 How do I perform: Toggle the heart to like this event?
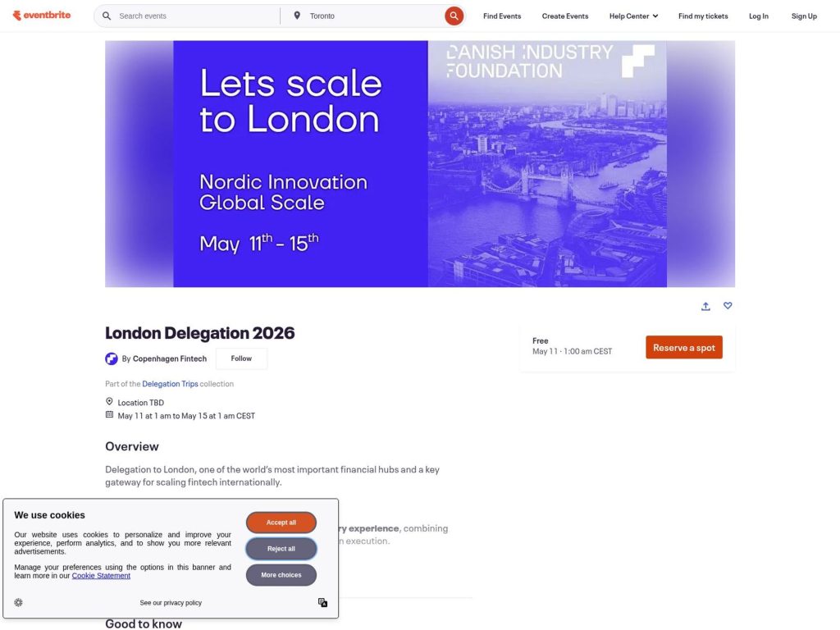728,306
